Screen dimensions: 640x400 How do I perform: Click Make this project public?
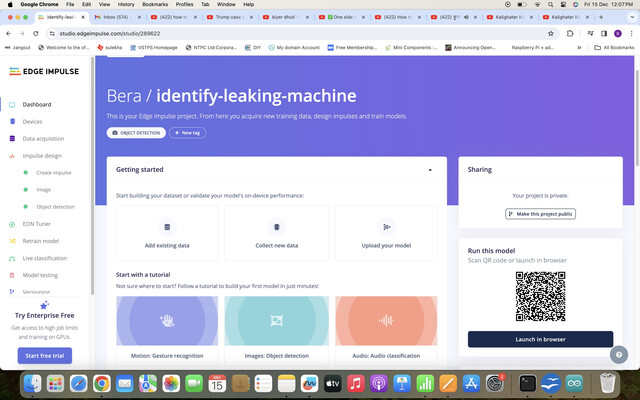(x=540, y=214)
